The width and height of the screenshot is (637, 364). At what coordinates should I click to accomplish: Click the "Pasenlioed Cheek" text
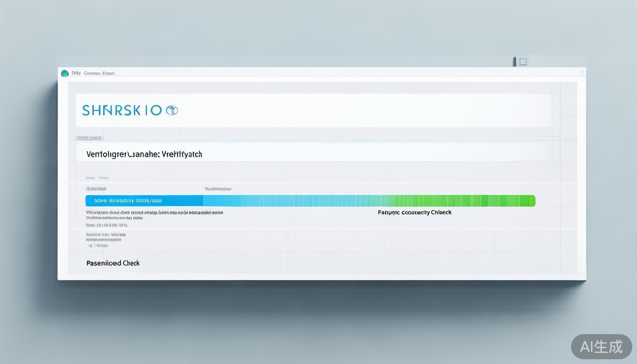113,263
